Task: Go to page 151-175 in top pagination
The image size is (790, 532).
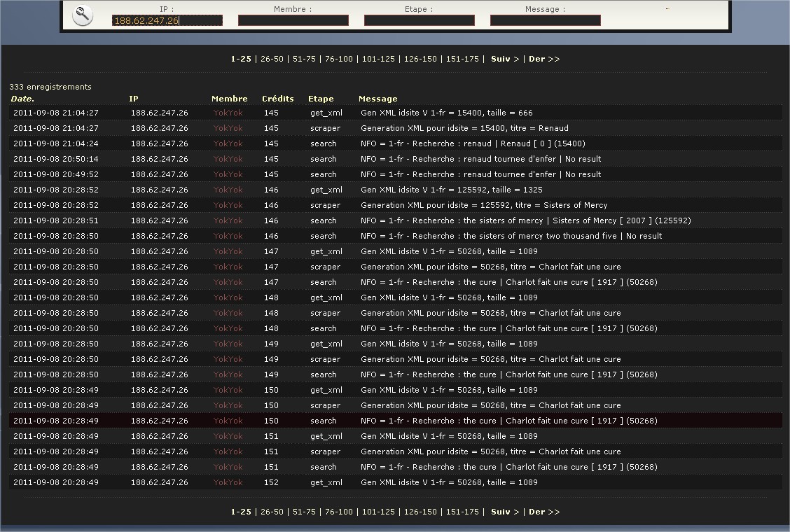Action: tap(462, 59)
